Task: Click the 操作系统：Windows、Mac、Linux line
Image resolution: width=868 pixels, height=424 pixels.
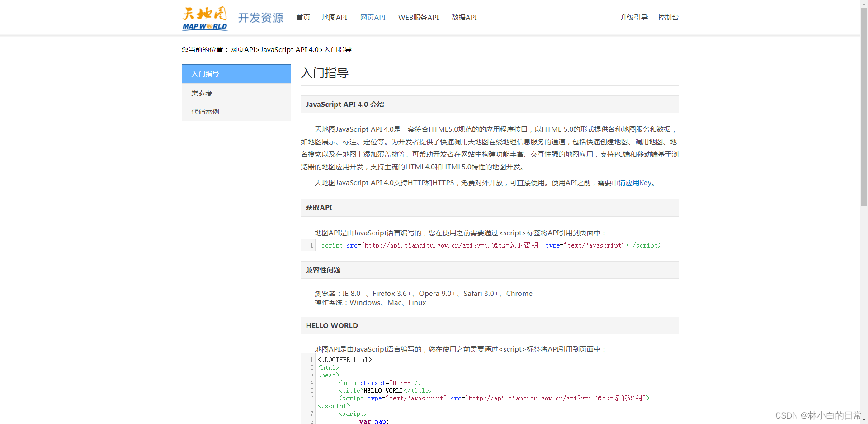Action: (x=370, y=303)
